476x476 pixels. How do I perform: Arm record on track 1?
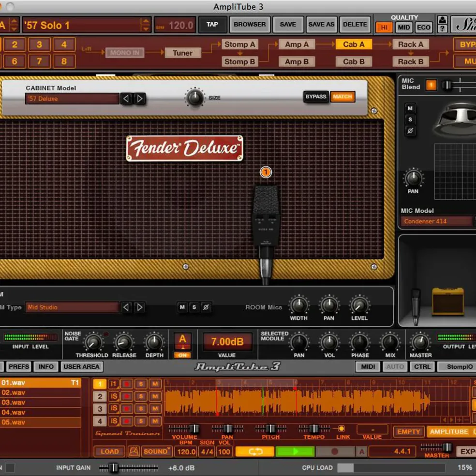click(127, 384)
